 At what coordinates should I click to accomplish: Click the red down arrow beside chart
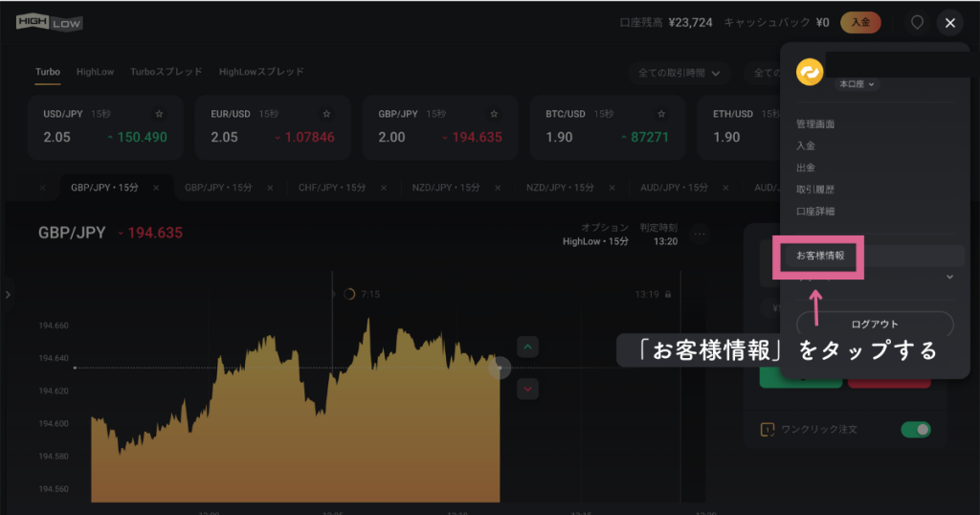[x=529, y=389]
